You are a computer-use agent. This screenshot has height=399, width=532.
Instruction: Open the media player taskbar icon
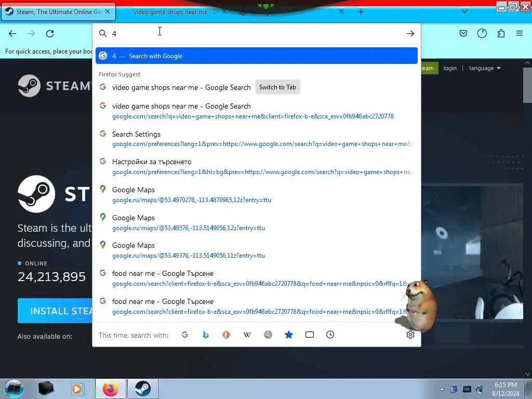click(x=77, y=389)
